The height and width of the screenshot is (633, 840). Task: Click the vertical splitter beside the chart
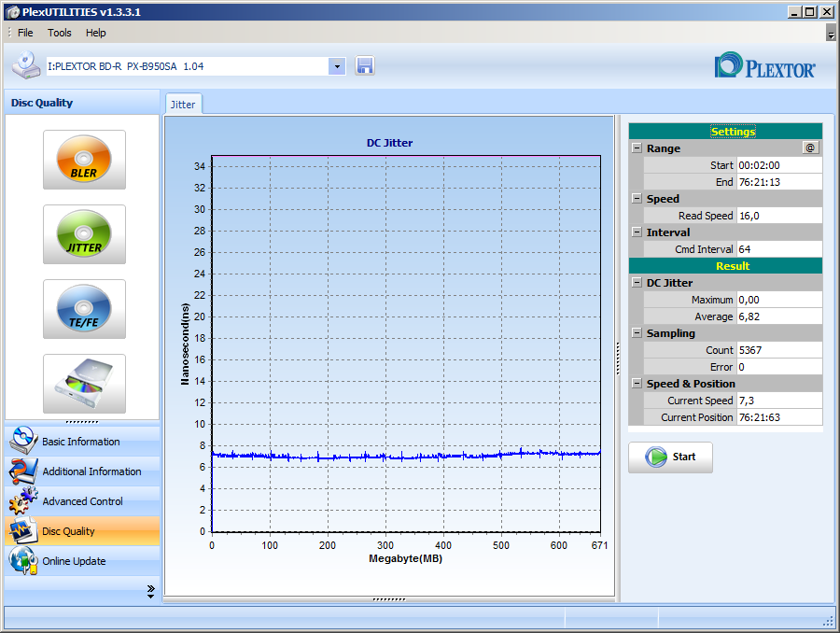tap(618, 358)
